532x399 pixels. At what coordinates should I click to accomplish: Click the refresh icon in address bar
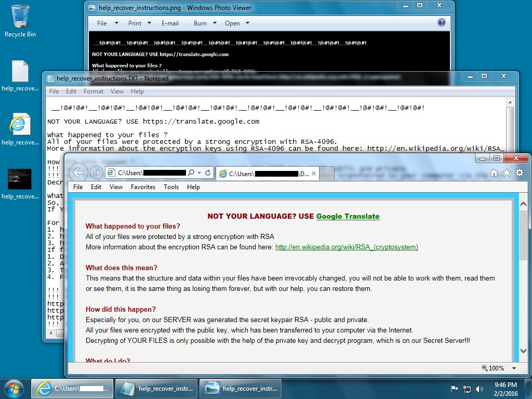point(208,172)
